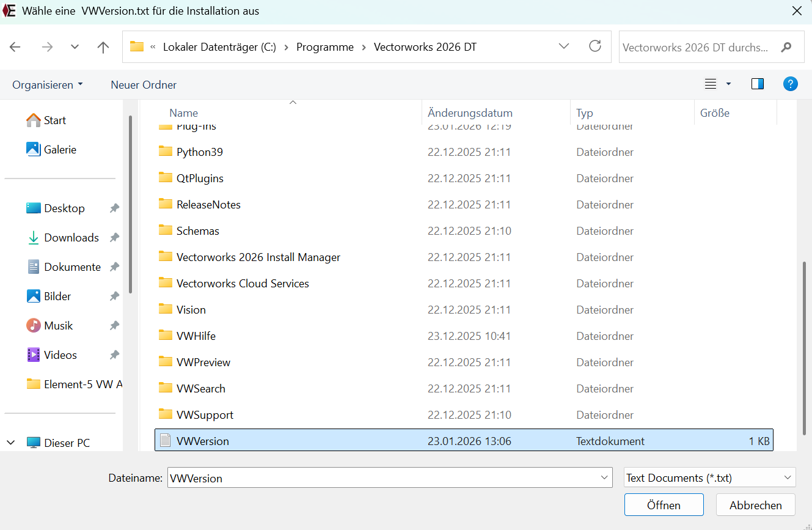Image resolution: width=812 pixels, height=530 pixels.
Task: Open Downloads in the sidebar
Action: pyautogui.click(x=71, y=238)
